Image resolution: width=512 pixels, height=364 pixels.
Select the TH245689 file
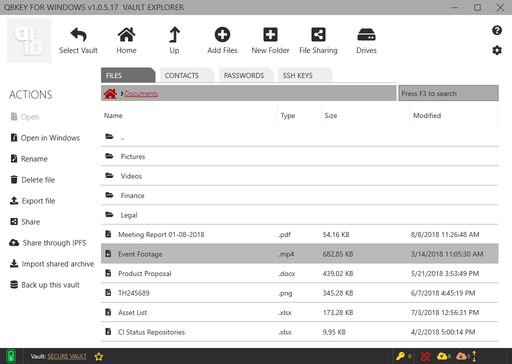(300, 293)
